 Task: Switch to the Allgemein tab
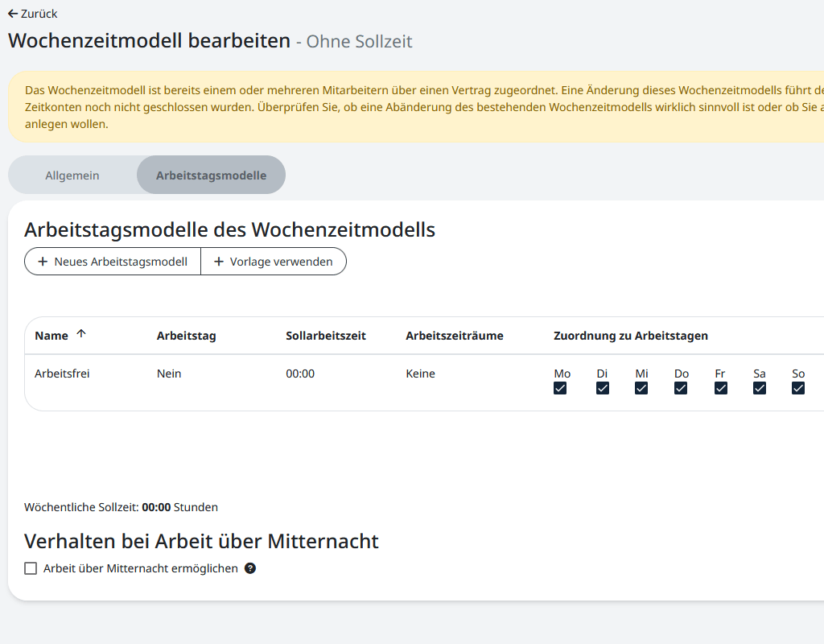click(x=73, y=175)
